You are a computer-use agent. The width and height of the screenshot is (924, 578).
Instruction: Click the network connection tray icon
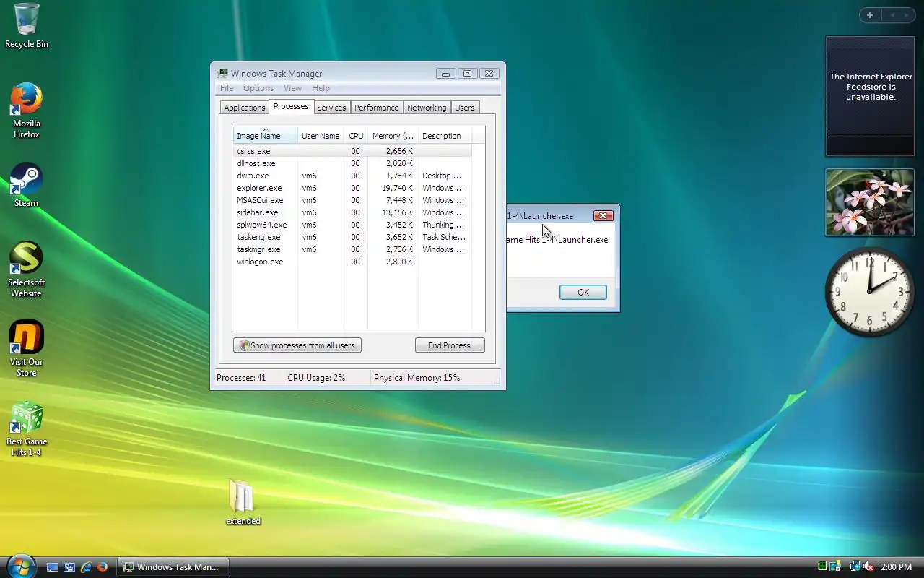855,567
